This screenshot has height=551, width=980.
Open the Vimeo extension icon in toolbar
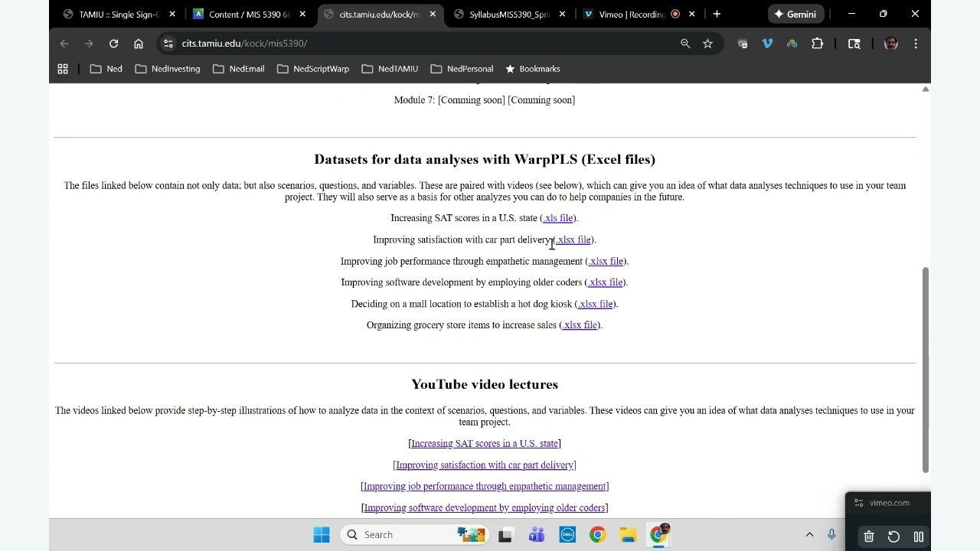[767, 44]
